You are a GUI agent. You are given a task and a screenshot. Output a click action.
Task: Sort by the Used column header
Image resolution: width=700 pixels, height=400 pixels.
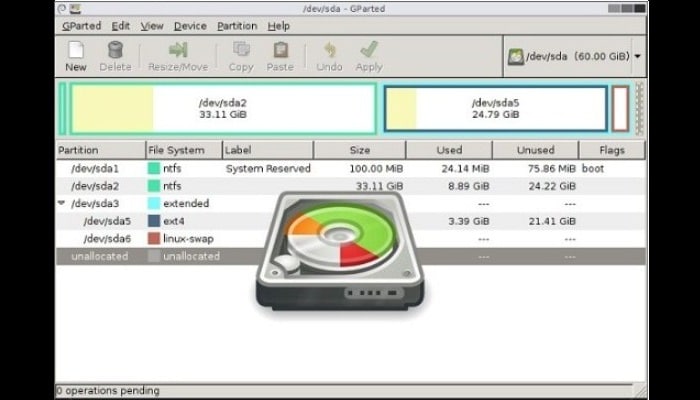449,150
